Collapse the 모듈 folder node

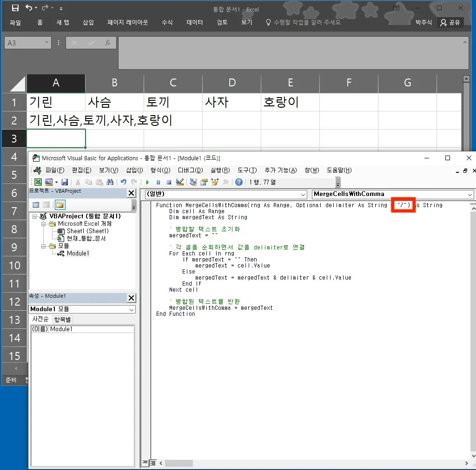coord(43,246)
